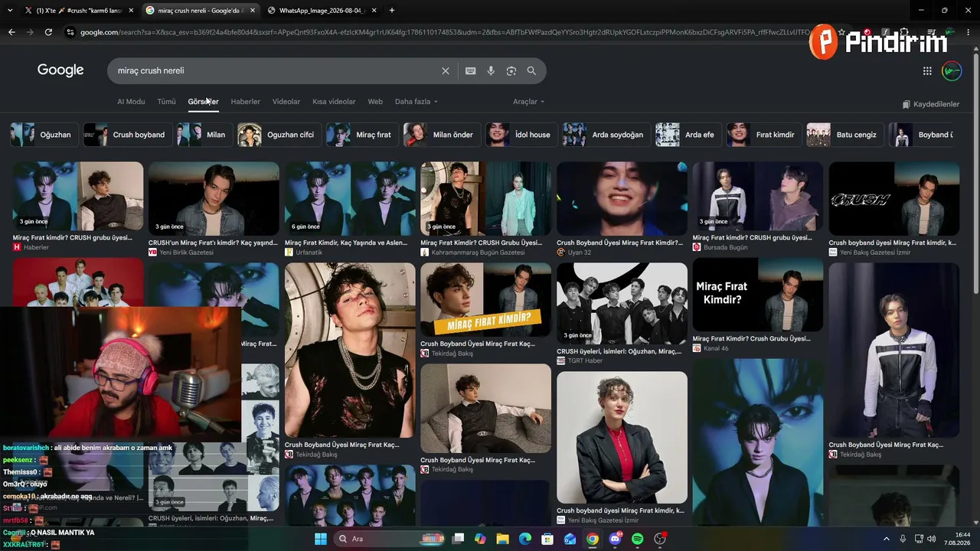980x551 pixels.
Task: Open the Windows Start menu
Action: point(320,539)
